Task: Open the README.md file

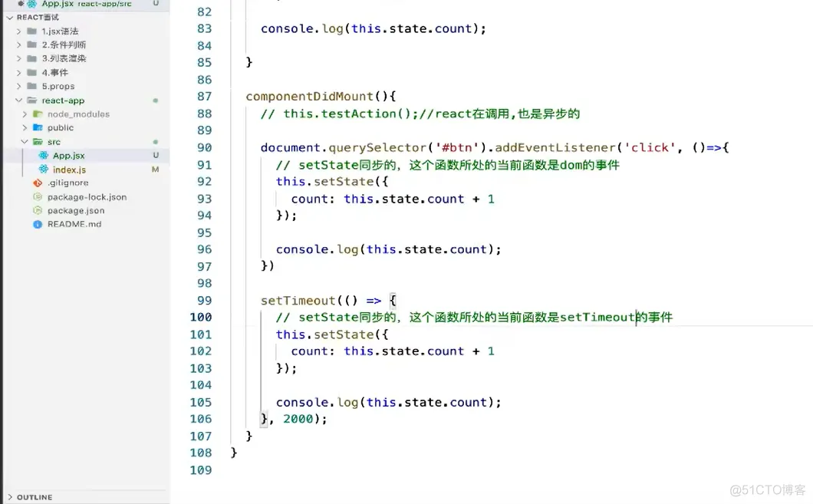Action: (74, 225)
